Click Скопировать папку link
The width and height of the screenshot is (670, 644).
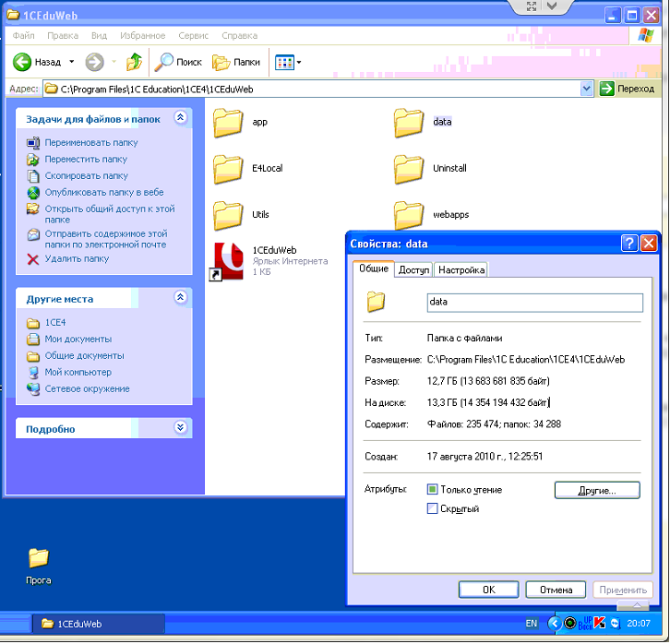[87, 176]
